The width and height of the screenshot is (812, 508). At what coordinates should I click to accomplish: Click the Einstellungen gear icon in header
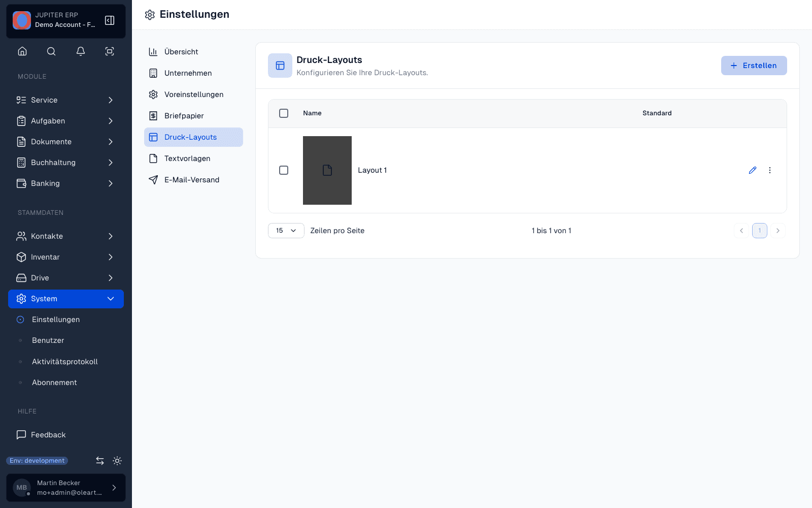pyautogui.click(x=150, y=15)
